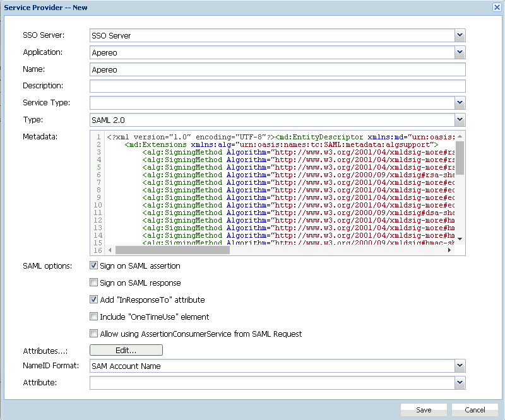Image resolution: width=505 pixels, height=420 pixels.
Task: Open the Service Type dropdown
Action: pos(460,103)
